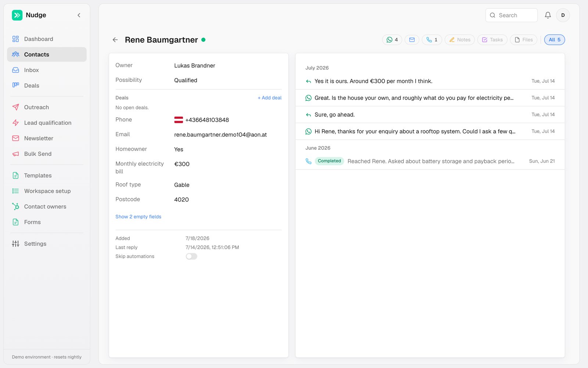Toggle the Skip automations switch

(x=191, y=256)
